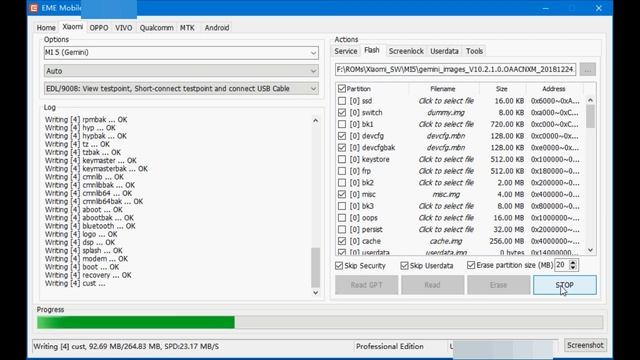Open the Qualcomm tab
The width and height of the screenshot is (640, 360).
point(156,28)
